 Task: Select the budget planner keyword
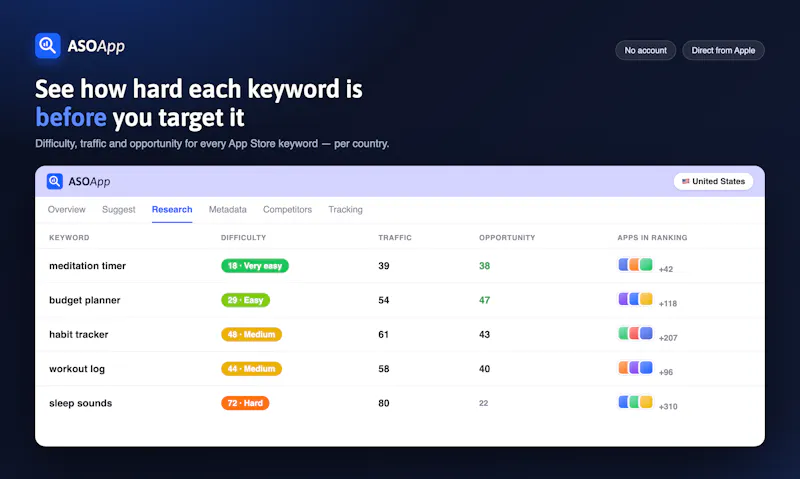(x=85, y=300)
